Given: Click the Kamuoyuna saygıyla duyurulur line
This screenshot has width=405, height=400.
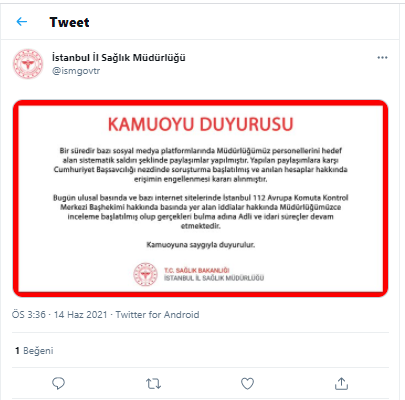Looking at the screenshot, I should pyautogui.click(x=200, y=245).
